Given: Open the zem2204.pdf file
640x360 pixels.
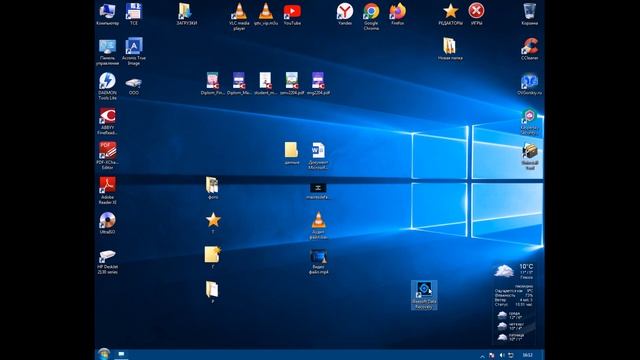Looking at the screenshot, I should (292, 83).
